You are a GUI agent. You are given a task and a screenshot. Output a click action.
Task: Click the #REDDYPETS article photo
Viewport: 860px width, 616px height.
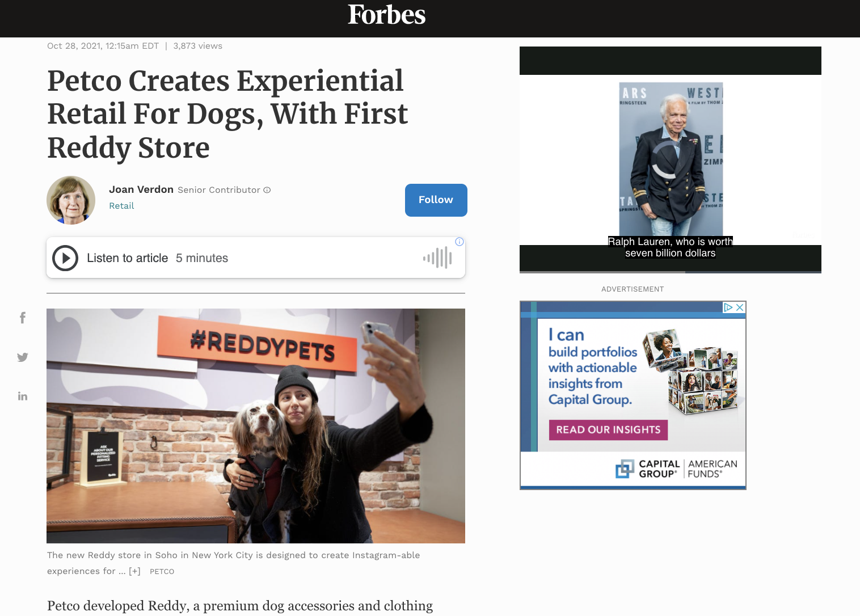point(256,426)
